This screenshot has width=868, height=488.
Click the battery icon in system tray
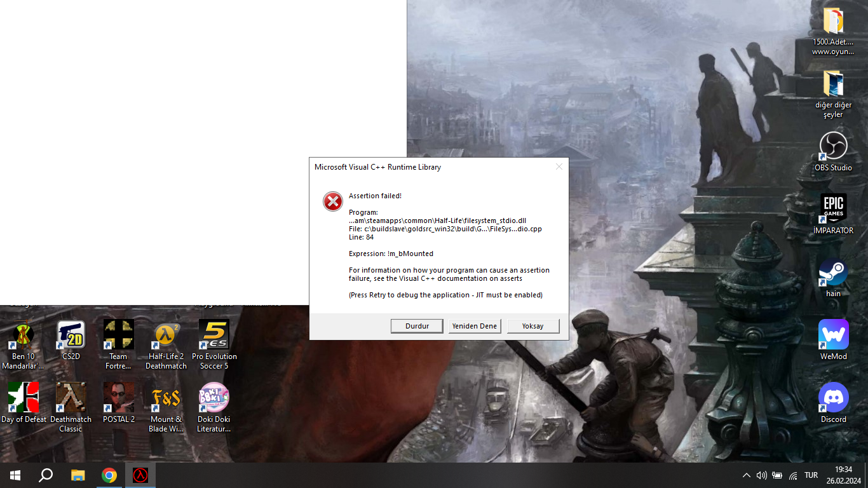777,475
